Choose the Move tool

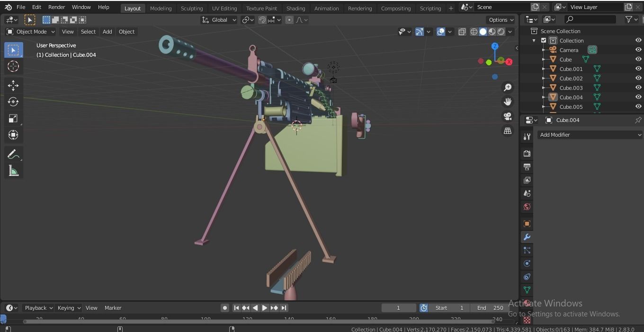point(13,85)
